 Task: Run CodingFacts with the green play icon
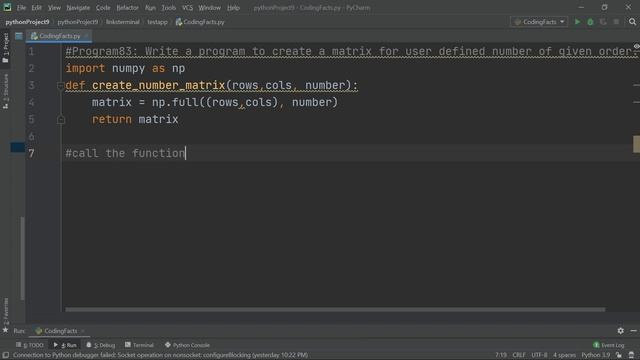pos(577,22)
